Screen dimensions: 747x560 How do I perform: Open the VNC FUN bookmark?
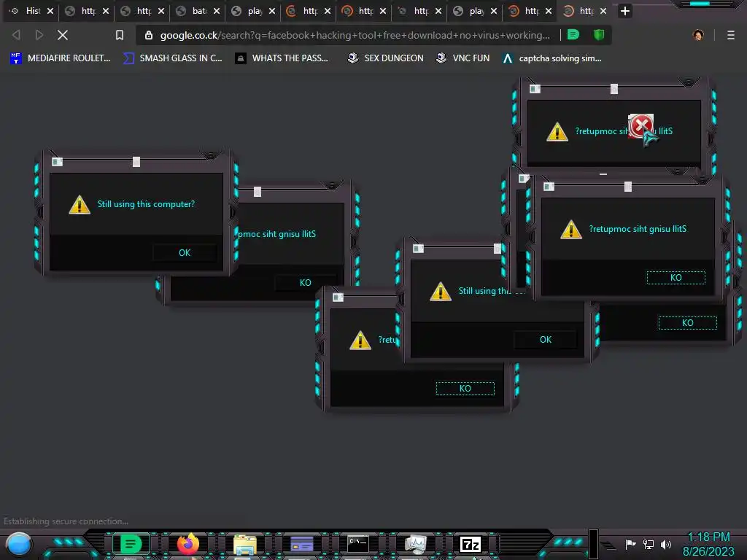point(462,58)
